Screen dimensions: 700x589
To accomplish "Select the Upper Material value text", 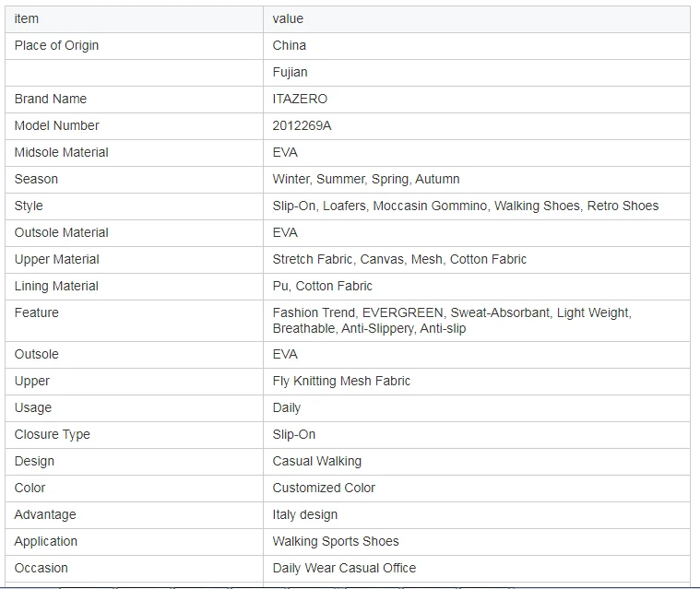I will tap(399, 259).
